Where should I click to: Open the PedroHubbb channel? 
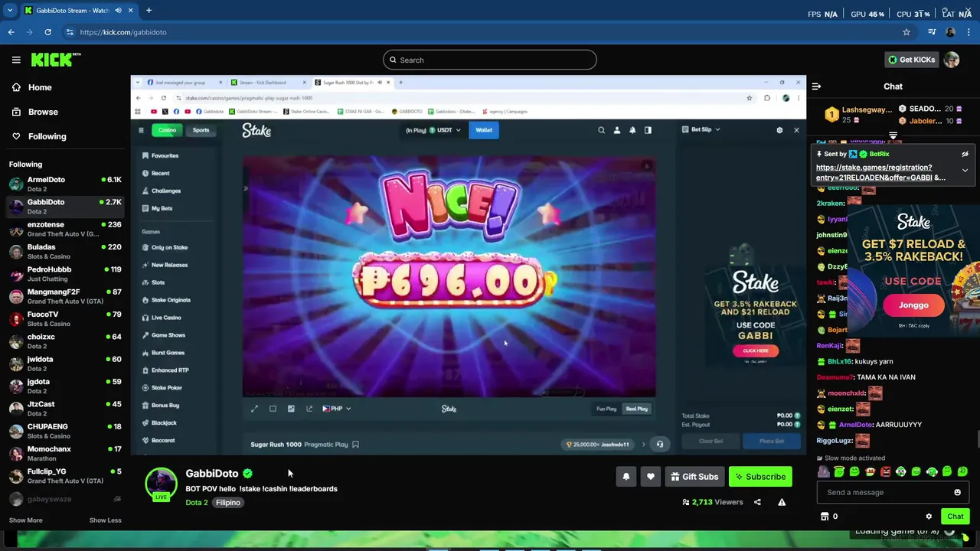[65, 273]
